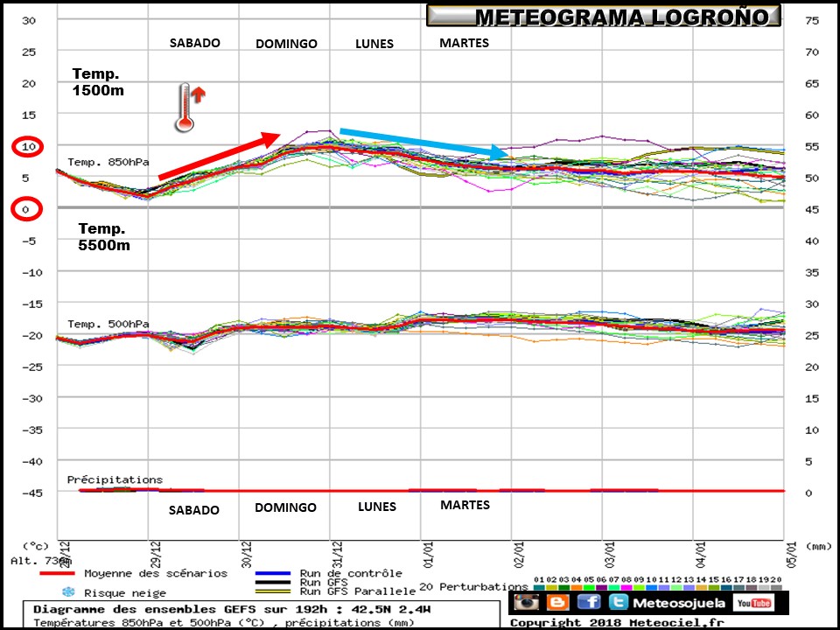The width and height of the screenshot is (840, 630).
Task: Click the MARTES label above the chart
Action: [464, 43]
